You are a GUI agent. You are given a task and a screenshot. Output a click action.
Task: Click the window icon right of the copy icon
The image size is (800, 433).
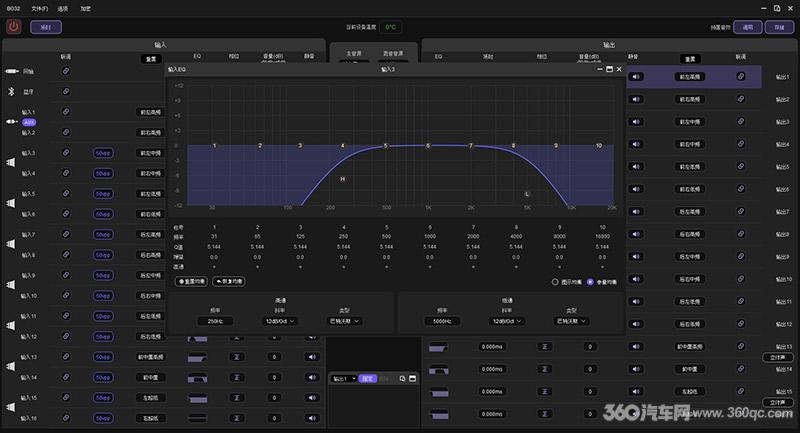(413, 378)
